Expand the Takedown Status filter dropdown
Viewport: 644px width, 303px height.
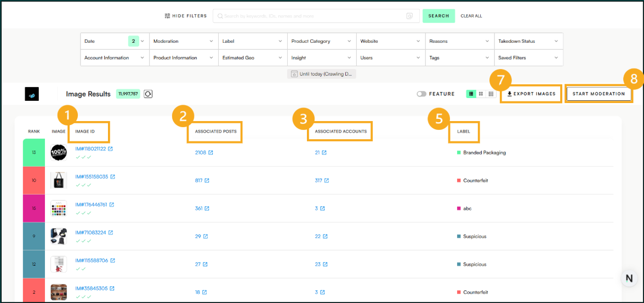pyautogui.click(x=528, y=41)
